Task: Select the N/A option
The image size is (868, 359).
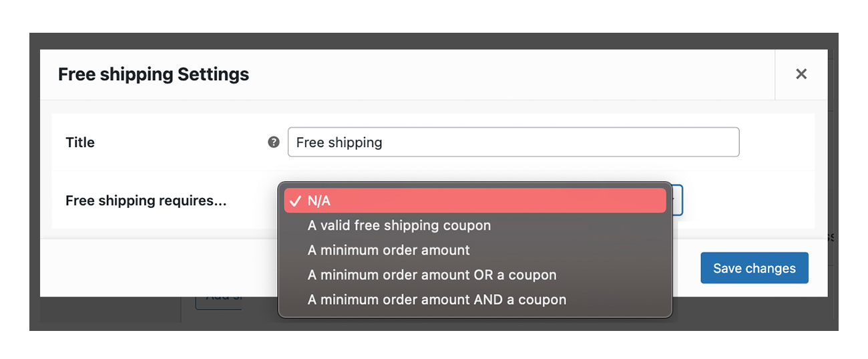Action: 475,201
